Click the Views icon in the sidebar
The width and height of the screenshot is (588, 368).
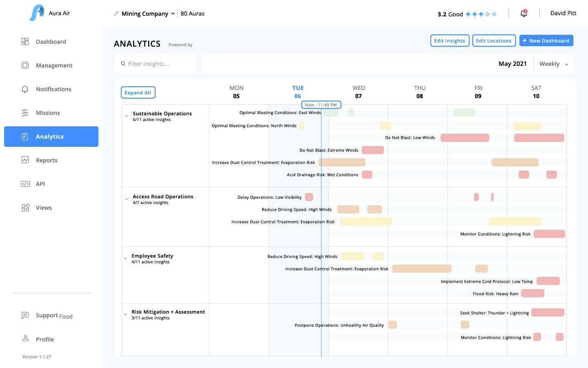25,207
